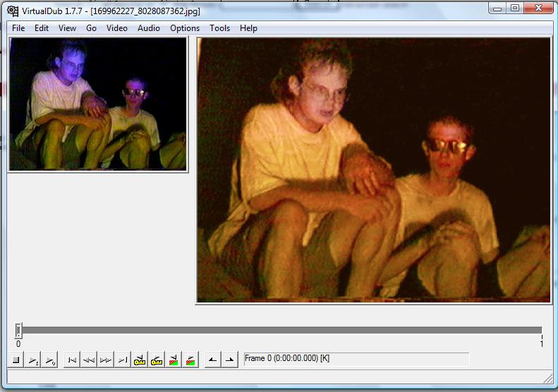Open the Edit menu
Viewport: 558px width, 392px height.
coord(42,28)
